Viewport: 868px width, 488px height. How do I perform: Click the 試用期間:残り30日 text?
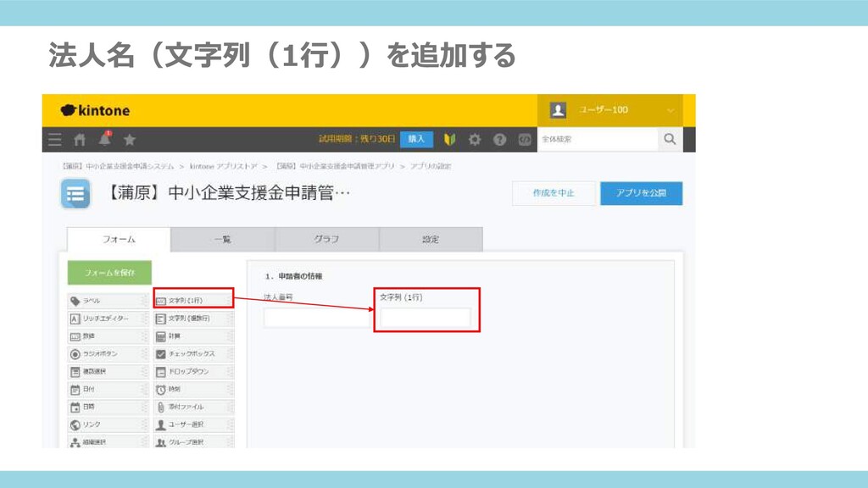(357, 139)
